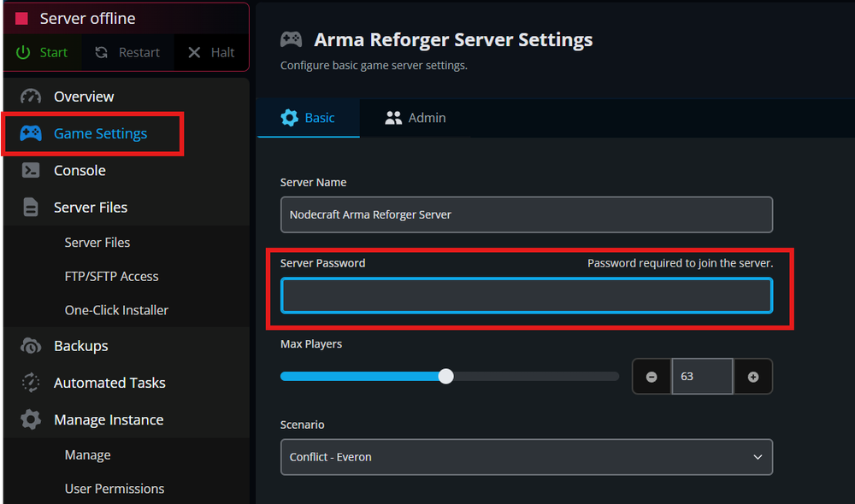The image size is (855, 504).
Task: Click the Restart refresh icon
Action: (x=102, y=52)
